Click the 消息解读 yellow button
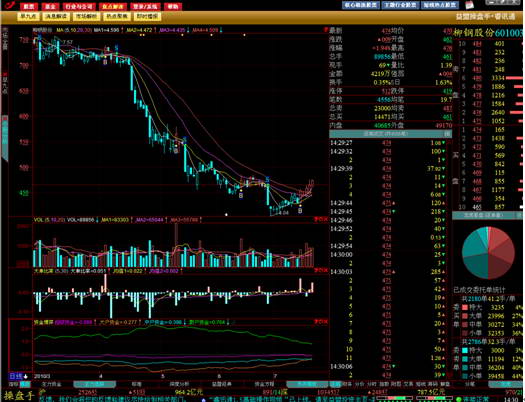525x402 pixels. [57, 16]
